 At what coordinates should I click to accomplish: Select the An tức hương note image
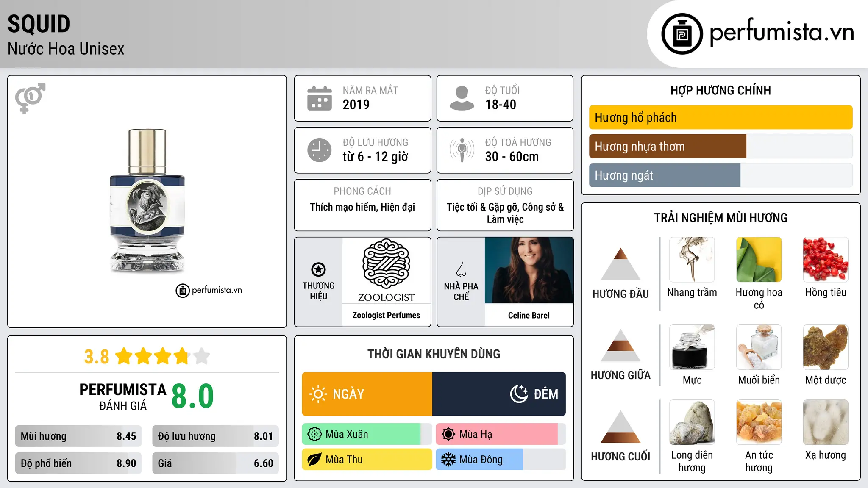(759, 422)
